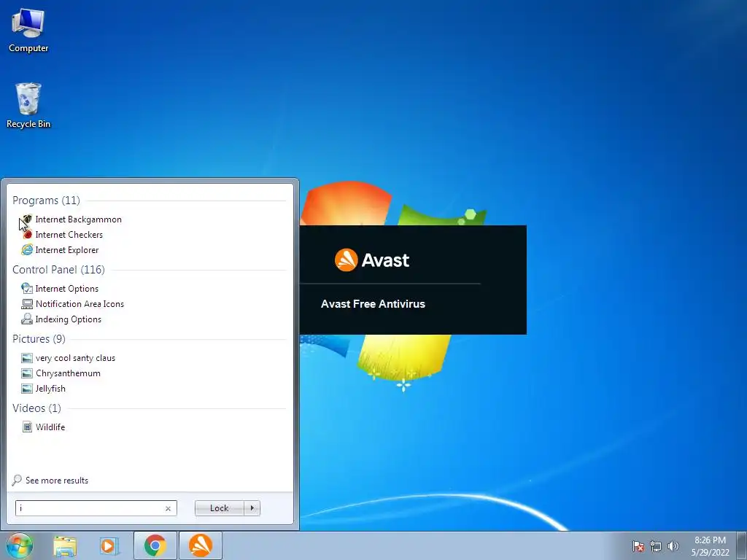This screenshot has width=747, height=560.
Task: Expand the shutdown options arrow beside Lock
Action: pos(252,508)
